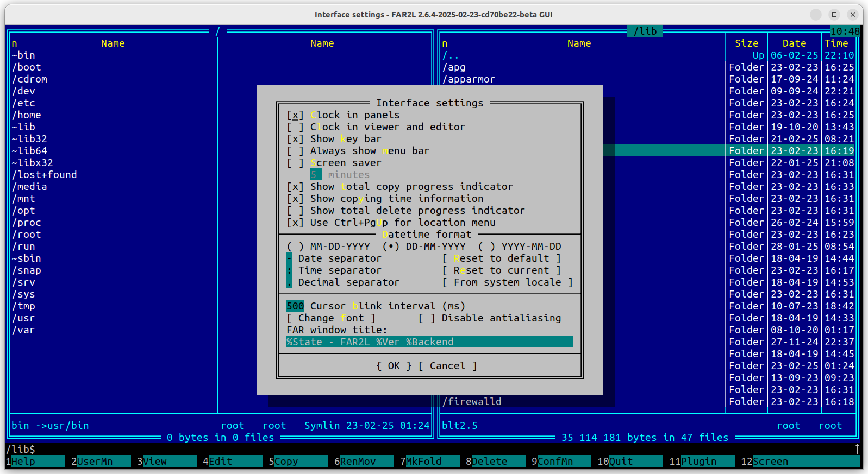Click the From system locale button
This screenshot has height=474, width=868.
coord(507,282)
